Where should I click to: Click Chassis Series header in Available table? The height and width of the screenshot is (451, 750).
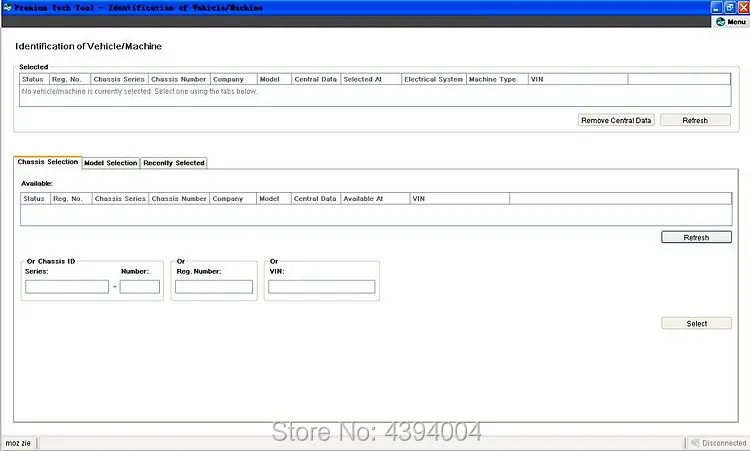click(x=121, y=198)
